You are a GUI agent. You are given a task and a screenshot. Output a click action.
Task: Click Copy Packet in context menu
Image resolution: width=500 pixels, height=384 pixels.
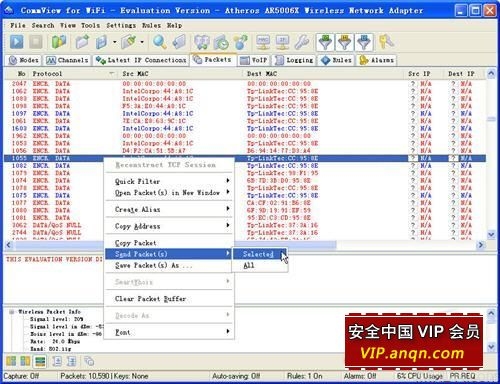click(x=169, y=243)
